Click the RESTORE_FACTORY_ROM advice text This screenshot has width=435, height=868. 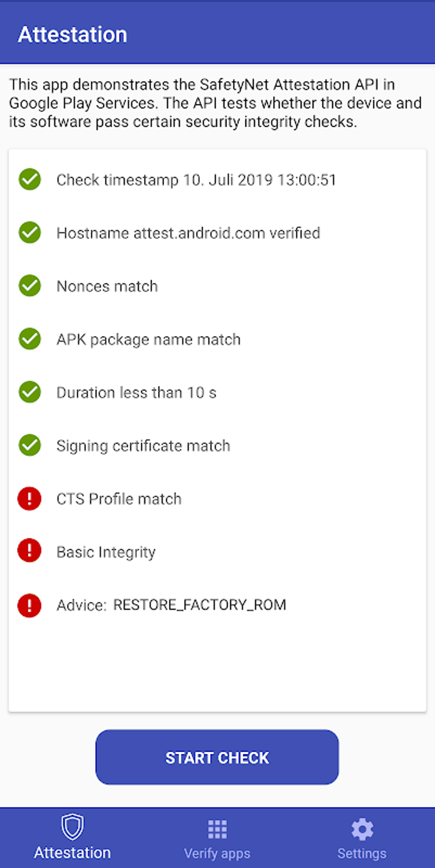pyautogui.click(x=200, y=604)
